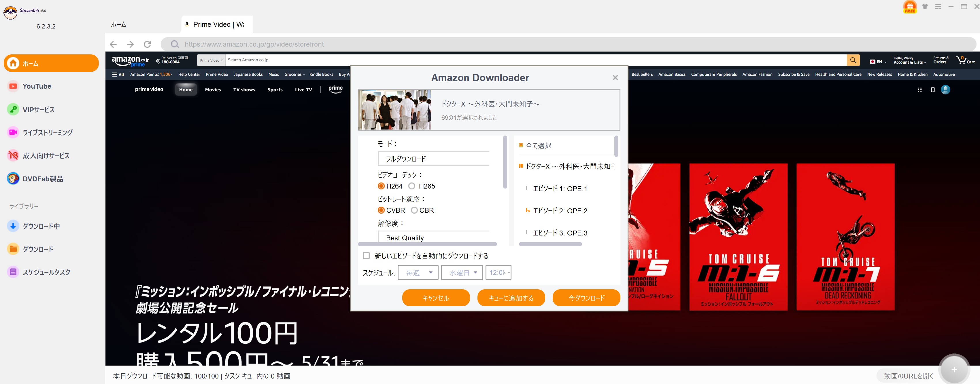The image size is (980, 384).
Task: Toggle the 全て選択 checkbox
Action: pos(521,145)
